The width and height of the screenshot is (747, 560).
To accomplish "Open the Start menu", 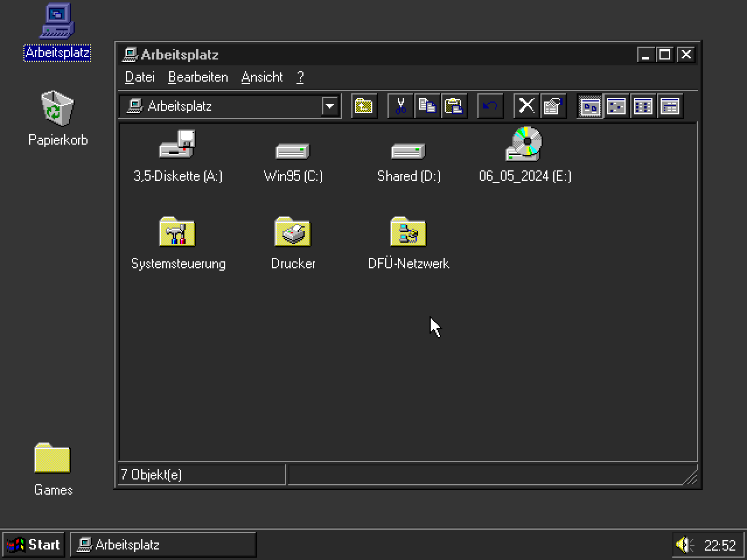I will (x=33, y=545).
